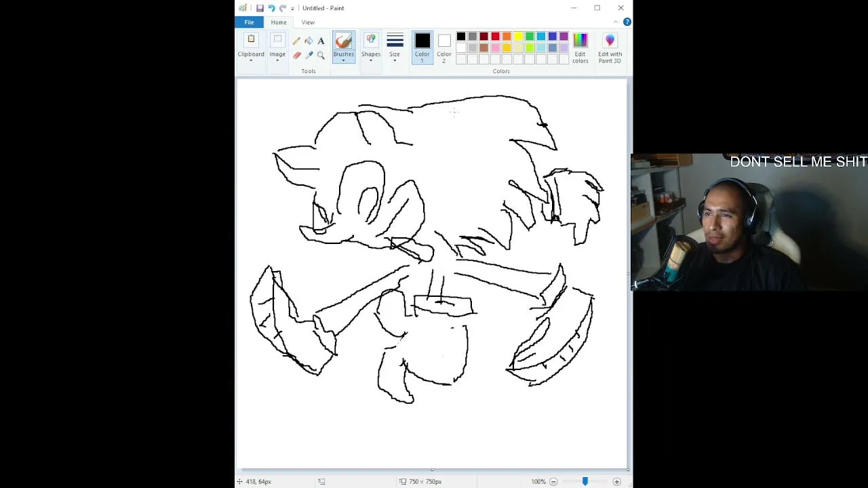
Task: Open the File menu
Action: (x=249, y=22)
